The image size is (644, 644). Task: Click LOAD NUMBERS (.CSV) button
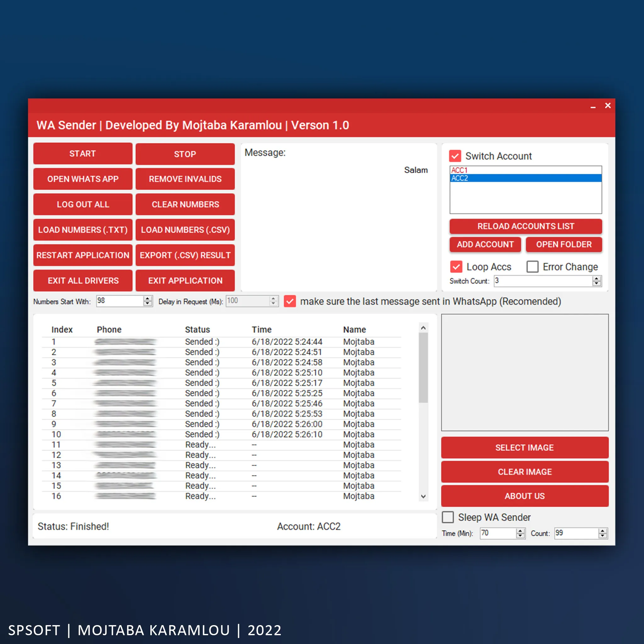185,230
